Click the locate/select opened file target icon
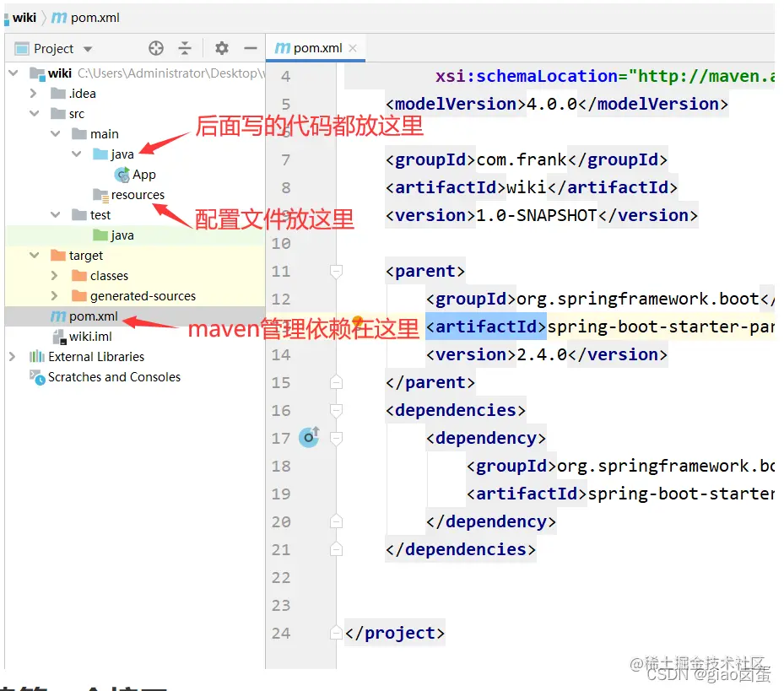Image resolution: width=784 pixels, height=691 pixels. point(156,48)
